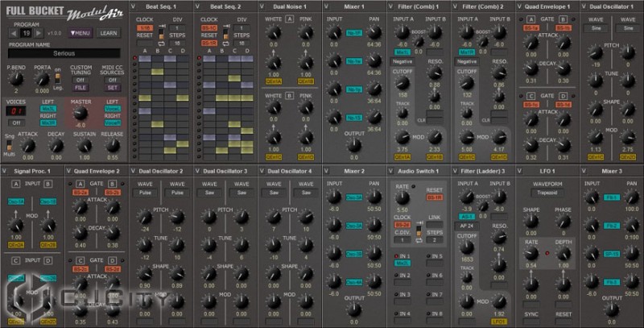
Task: Click the 1/16 CLOCK button in Beat Seq. 1
Action: coord(145,28)
